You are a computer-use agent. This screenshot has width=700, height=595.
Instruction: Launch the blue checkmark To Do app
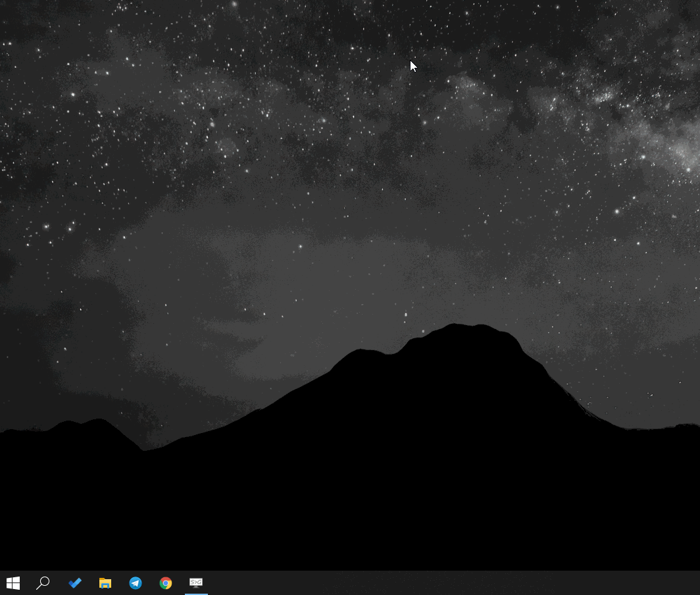(75, 583)
